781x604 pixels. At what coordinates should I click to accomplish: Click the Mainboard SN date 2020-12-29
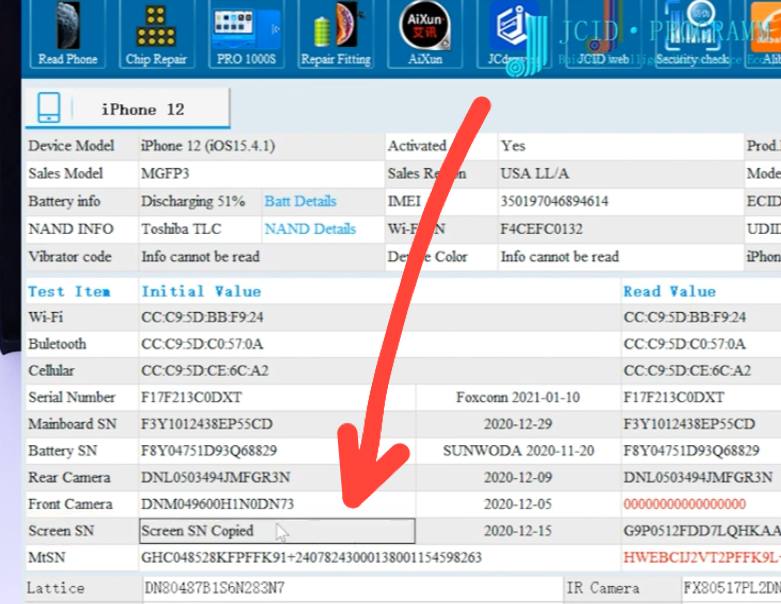(x=518, y=424)
